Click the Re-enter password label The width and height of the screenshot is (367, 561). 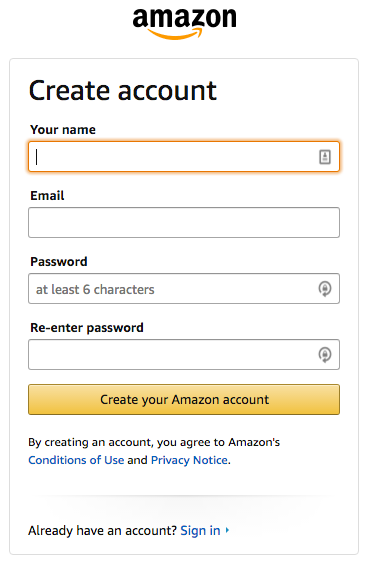pyautogui.click(x=87, y=328)
